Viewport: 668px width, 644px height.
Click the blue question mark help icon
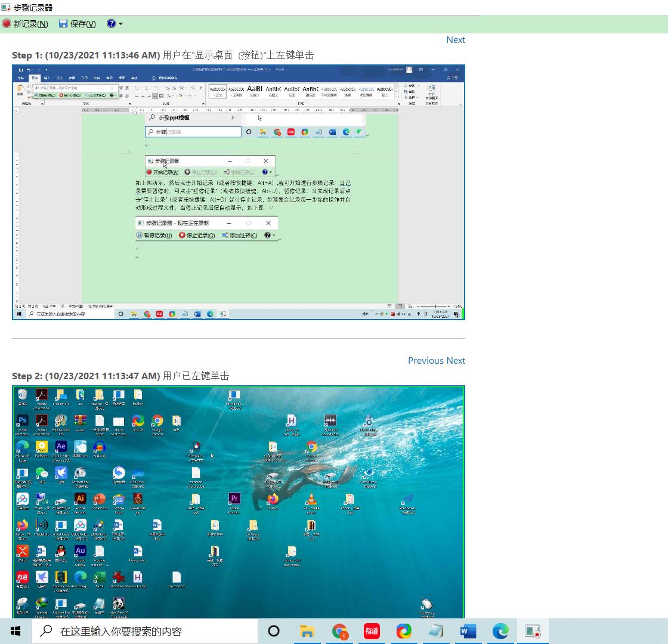pyautogui.click(x=111, y=24)
